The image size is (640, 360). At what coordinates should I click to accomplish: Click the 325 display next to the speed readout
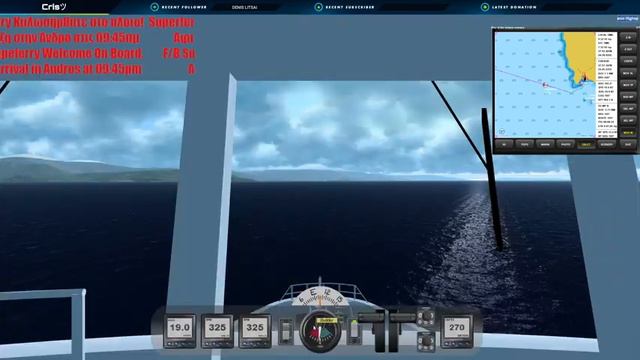tap(217, 331)
